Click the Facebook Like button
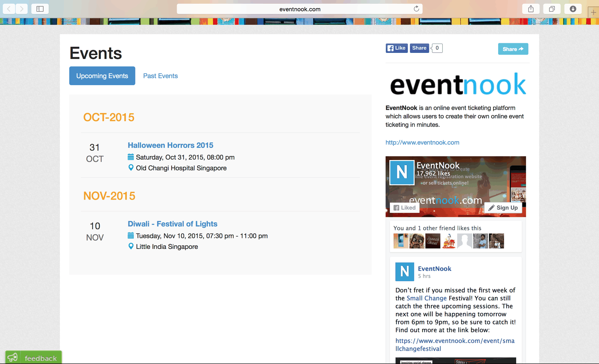The image size is (599, 364). pyautogui.click(x=397, y=48)
